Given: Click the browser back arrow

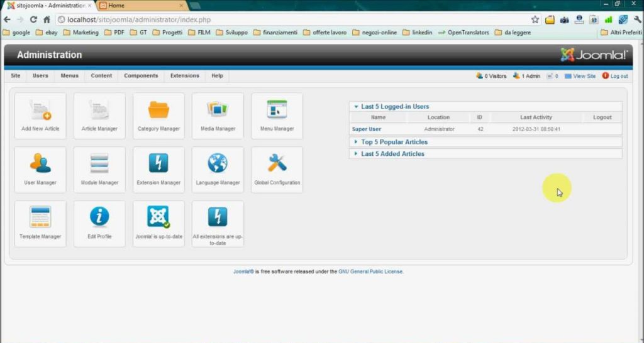Looking at the screenshot, I should coord(7,19).
